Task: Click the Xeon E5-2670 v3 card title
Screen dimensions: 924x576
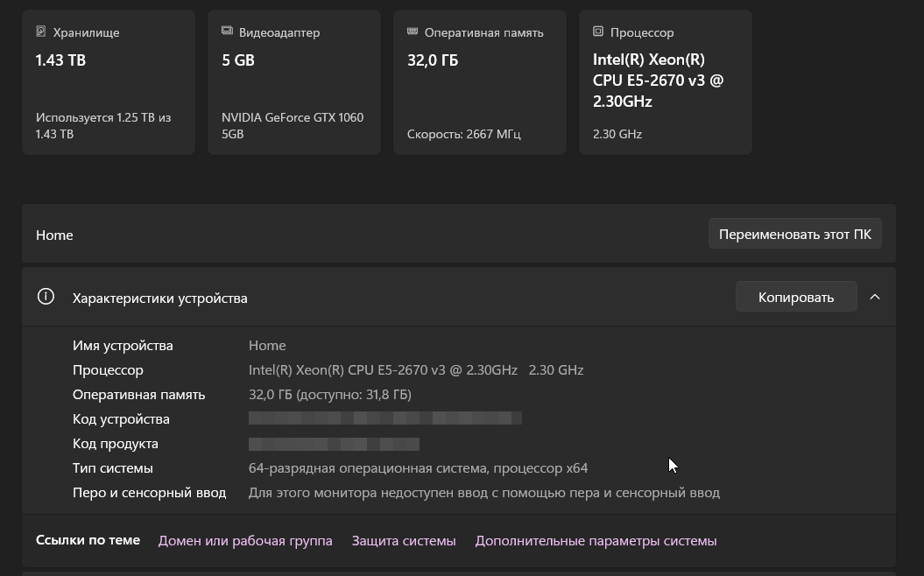Action: (658, 81)
